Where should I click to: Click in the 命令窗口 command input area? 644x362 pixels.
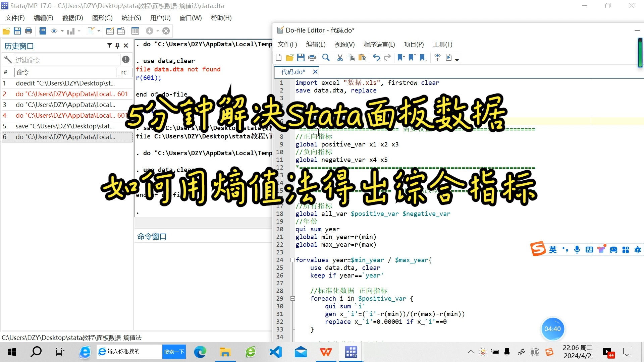(x=203, y=287)
